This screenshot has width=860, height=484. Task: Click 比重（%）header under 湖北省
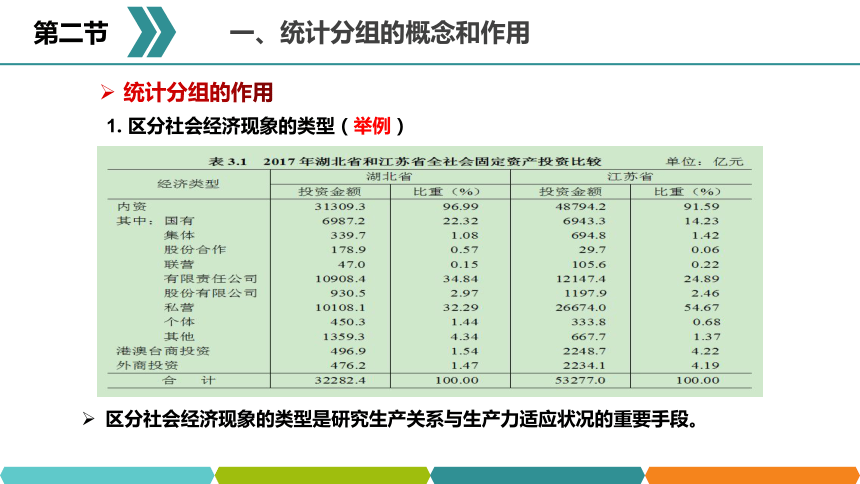[446, 192]
